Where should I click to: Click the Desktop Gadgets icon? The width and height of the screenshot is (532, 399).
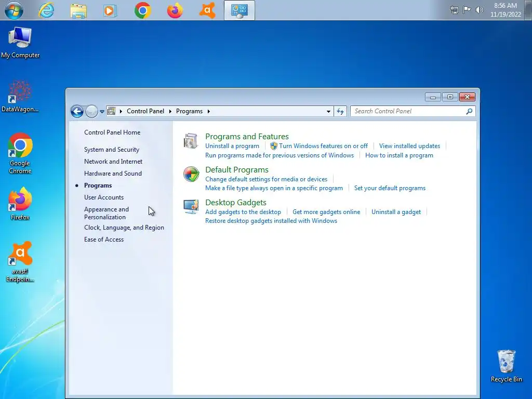coord(191,207)
